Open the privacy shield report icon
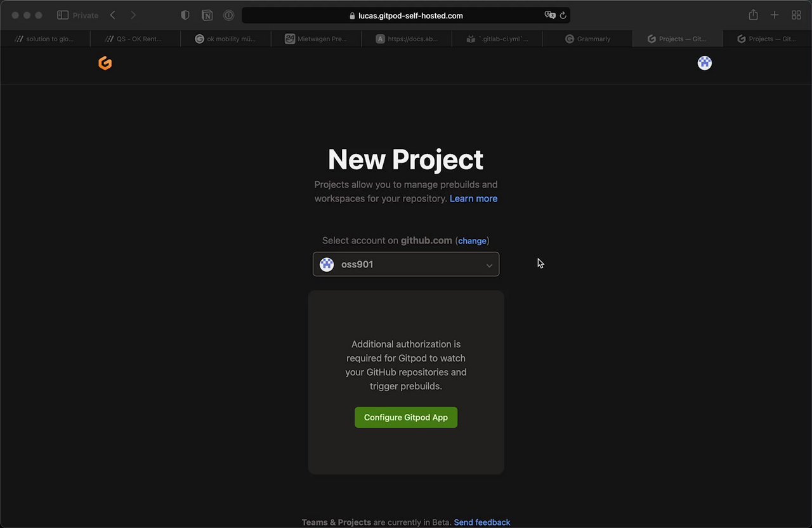The width and height of the screenshot is (812, 528). pyautogui.click(x=185, y=15)
